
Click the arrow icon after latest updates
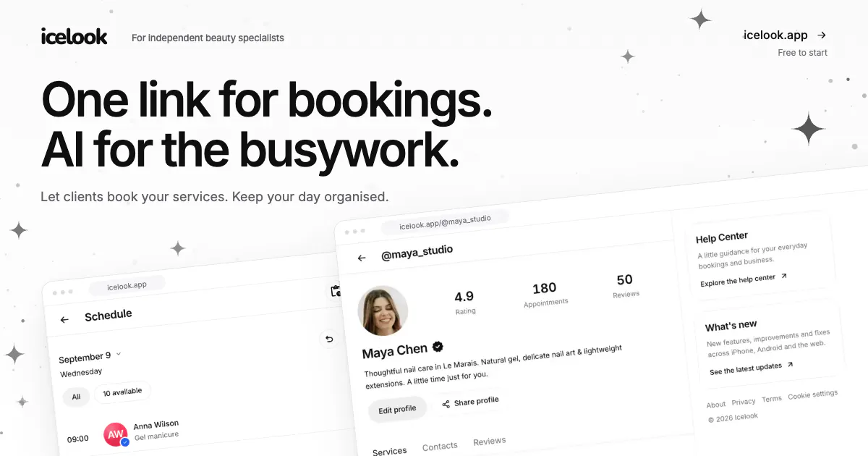[790, 365]
